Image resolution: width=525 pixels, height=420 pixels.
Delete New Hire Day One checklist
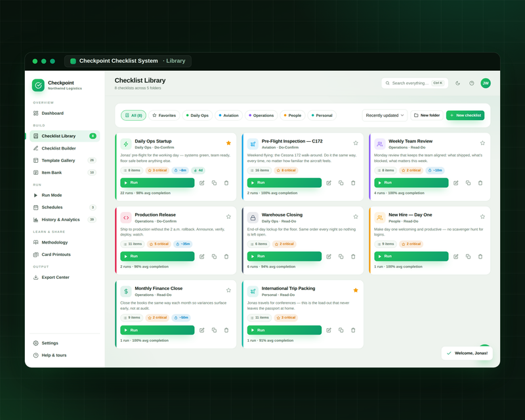point(480,257)
